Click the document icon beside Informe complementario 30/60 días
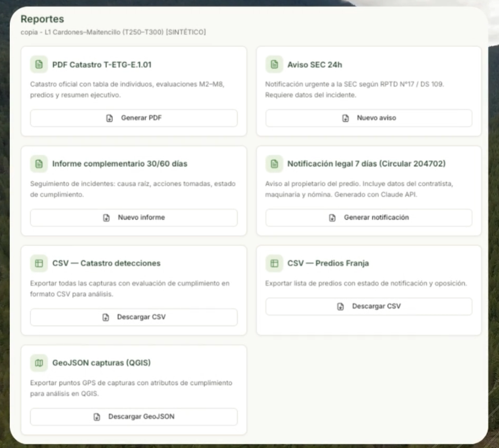This screenshot has width=499, height=448. [39, 164]
